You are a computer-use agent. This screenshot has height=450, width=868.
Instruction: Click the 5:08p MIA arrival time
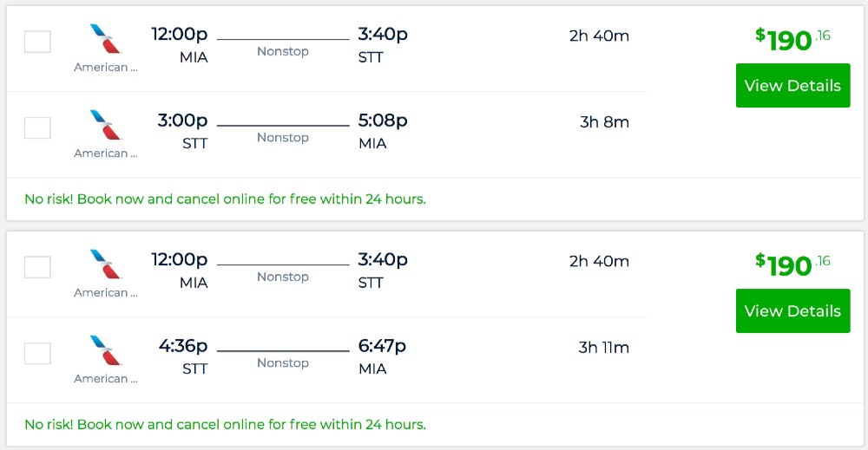tap(382, 121)
